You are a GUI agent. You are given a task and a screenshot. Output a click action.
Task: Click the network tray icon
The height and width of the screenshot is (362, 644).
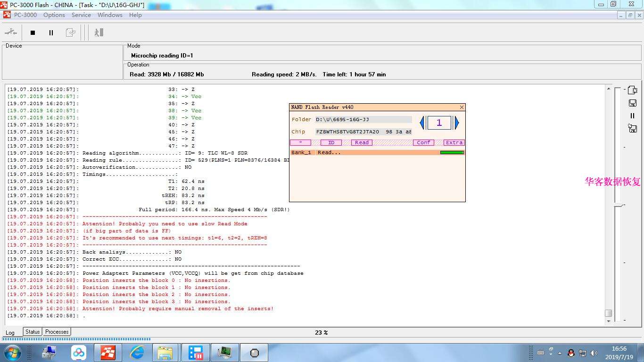[x=583, y=353]
